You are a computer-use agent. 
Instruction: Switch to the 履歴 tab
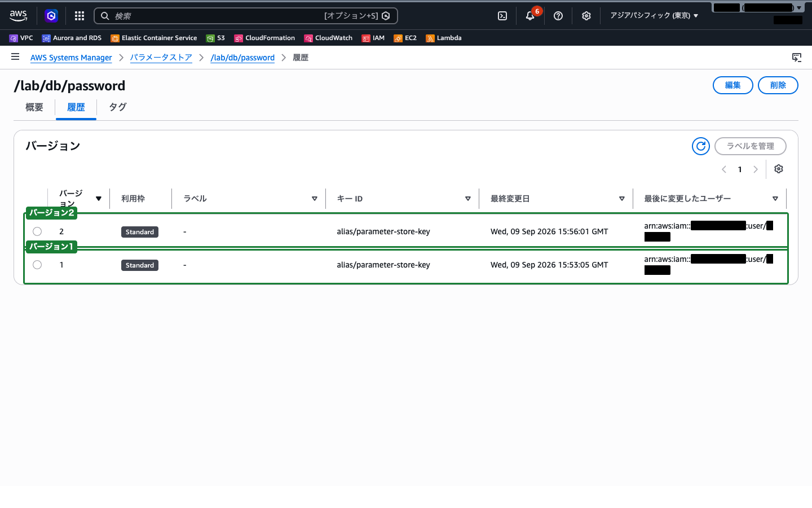[x=76, y=107]
